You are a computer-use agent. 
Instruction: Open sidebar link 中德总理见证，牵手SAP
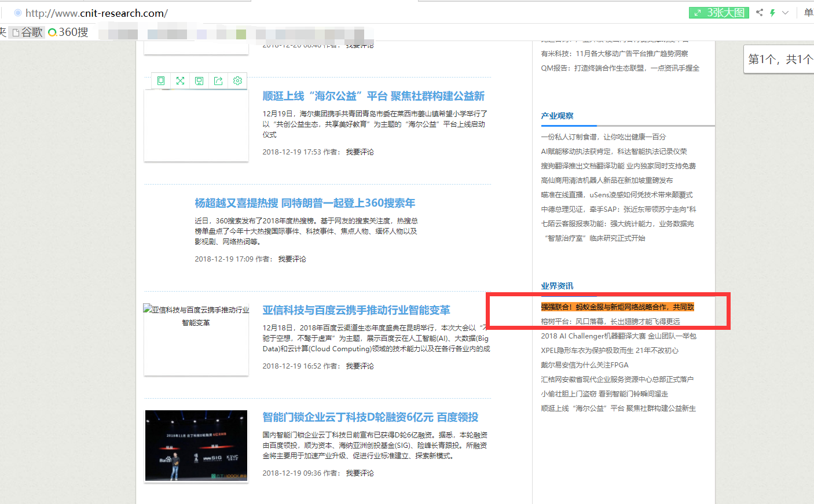(x=619, y=209)
